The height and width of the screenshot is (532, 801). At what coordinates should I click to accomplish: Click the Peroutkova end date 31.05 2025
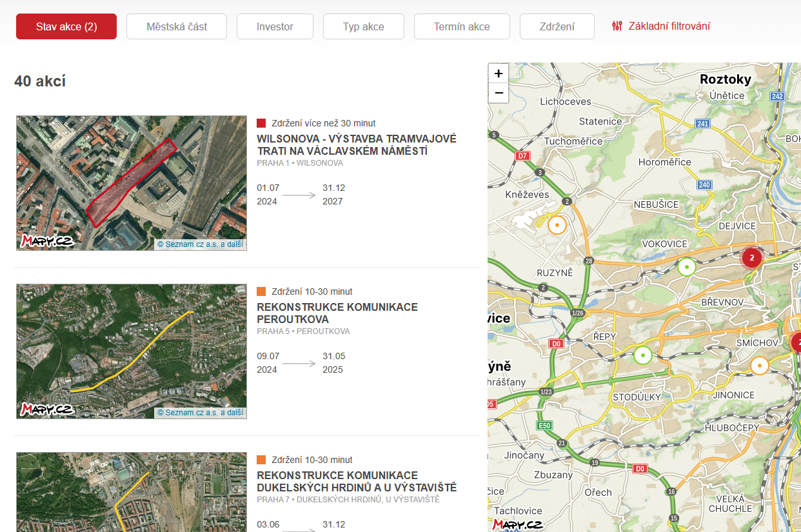(x=334, y=363)
